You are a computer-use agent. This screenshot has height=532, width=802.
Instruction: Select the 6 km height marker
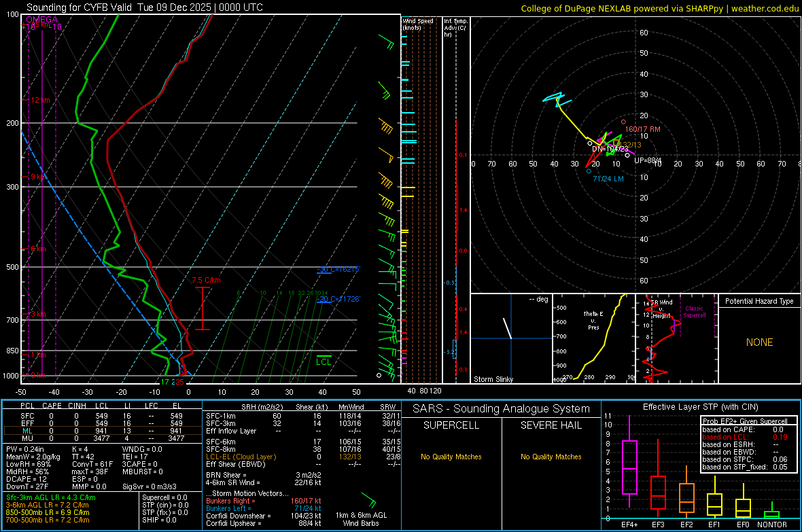pos(38,249)
